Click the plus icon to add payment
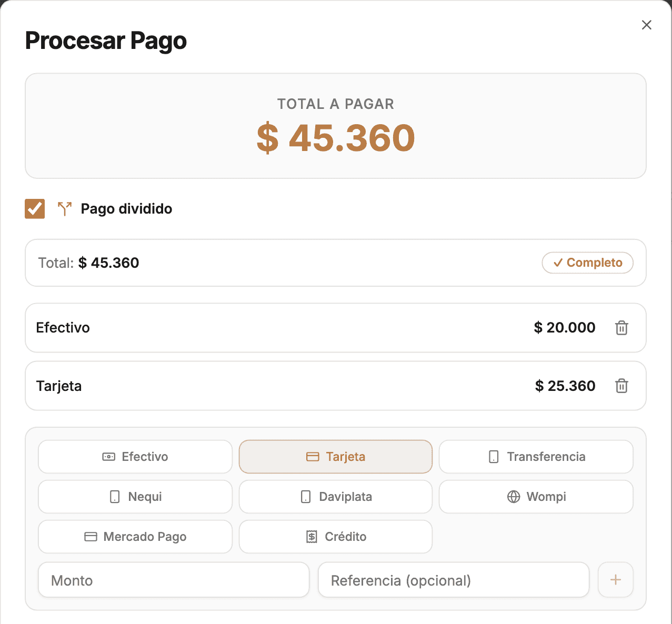This screenshot has height=624, width=672. click(615, 580)
